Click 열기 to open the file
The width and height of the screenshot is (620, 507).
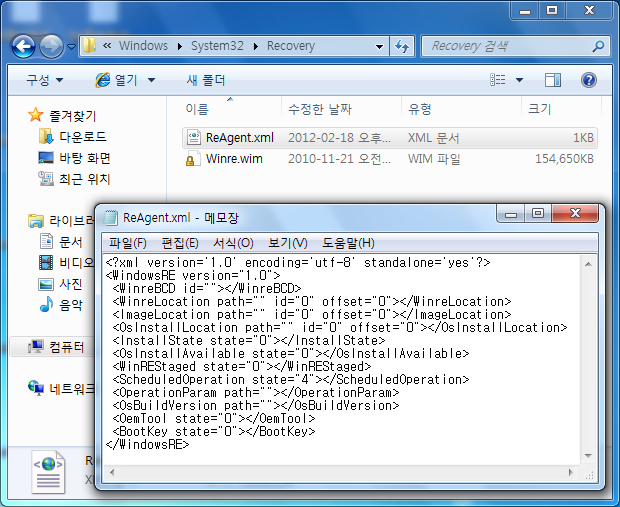(117, 80)
